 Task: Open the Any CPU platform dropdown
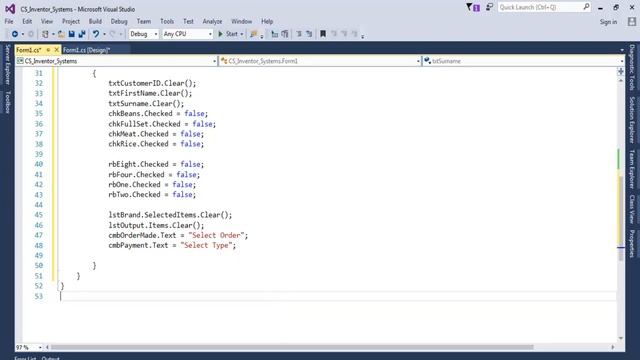pyautogui.click(x=187, y=34)
